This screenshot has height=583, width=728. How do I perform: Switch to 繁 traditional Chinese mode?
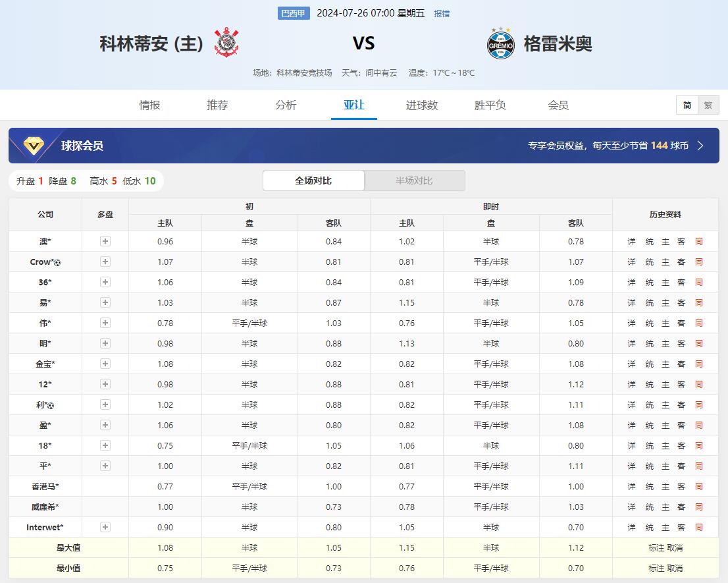[708, 105]
